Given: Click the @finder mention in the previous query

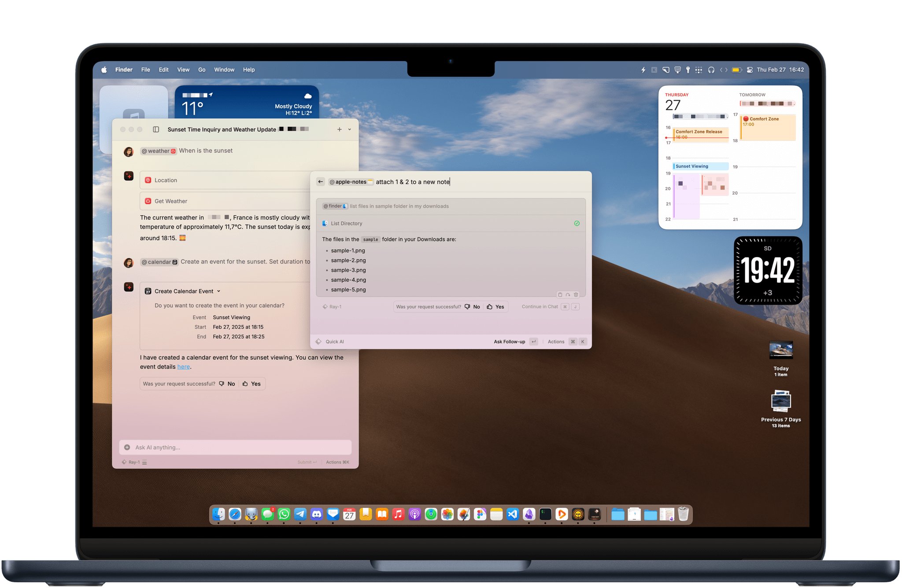Looking at the screenshot, I should 335,206.
